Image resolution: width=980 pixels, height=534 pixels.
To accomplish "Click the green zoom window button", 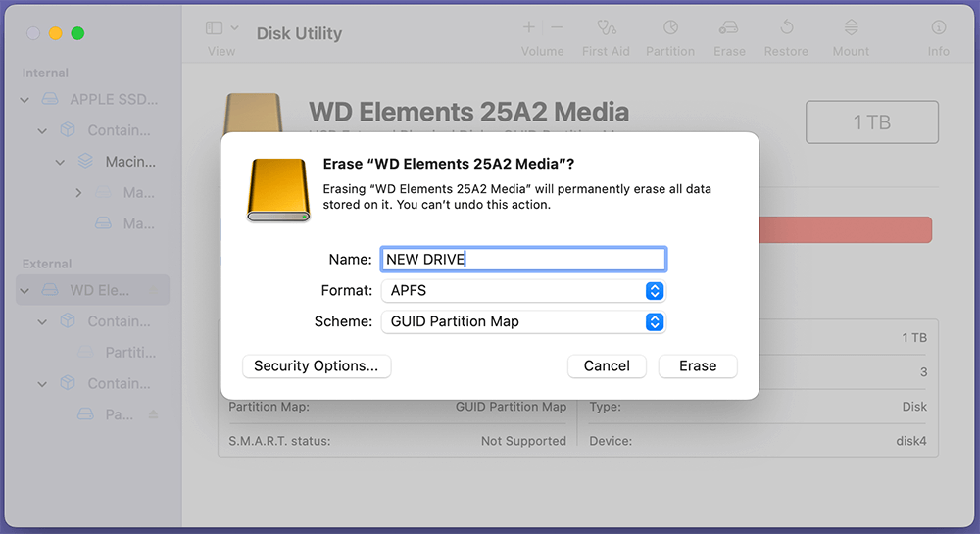I will pyautogui.click(x=77, y=33).
